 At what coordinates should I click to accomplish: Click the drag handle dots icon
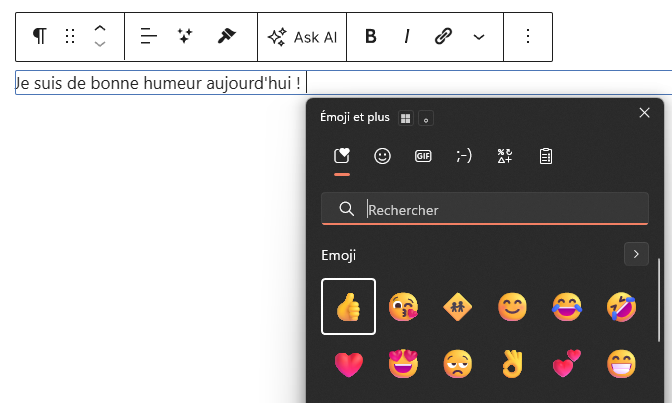click(70, 37)
